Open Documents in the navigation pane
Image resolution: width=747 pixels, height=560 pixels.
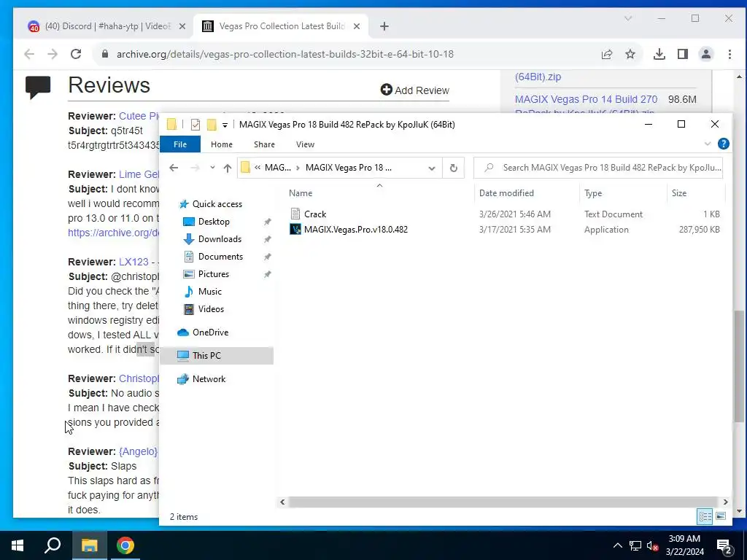tap(220, 257)
